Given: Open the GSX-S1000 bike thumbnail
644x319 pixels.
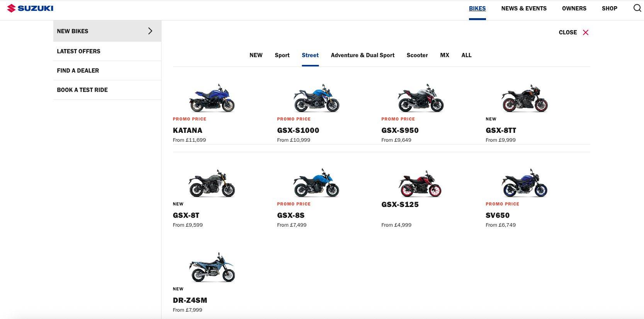Looking at the screenshot, I should click(x=316, y=98).
